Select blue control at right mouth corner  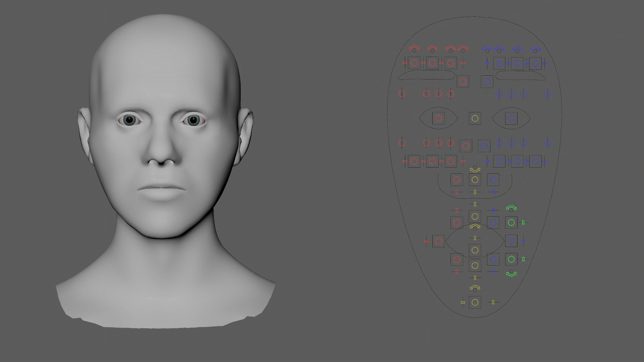tap(511, 241)
